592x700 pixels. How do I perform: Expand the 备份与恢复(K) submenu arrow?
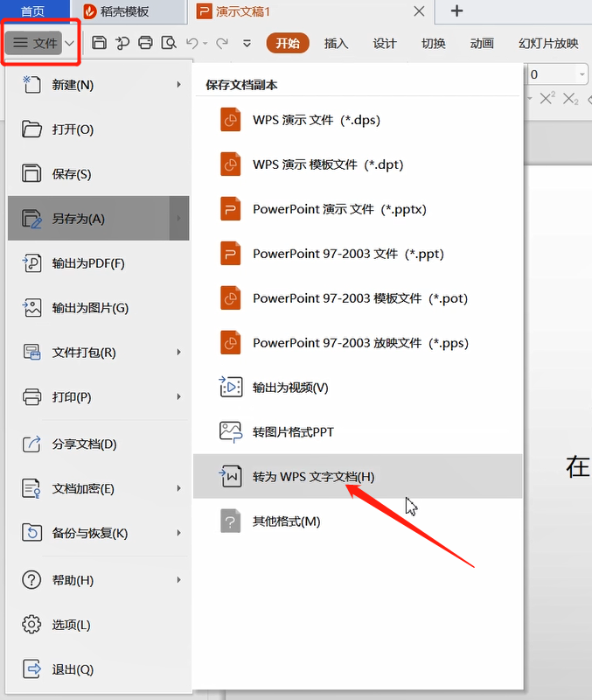pyautogui.click(x=179, y=533)
